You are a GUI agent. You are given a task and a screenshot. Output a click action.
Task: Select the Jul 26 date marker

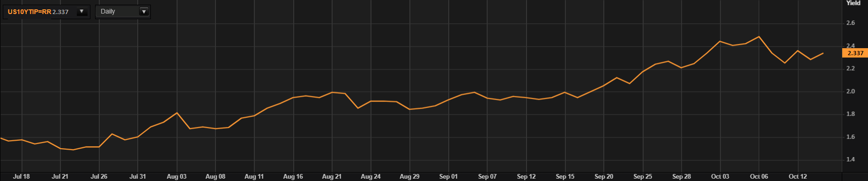coord(99,176)
